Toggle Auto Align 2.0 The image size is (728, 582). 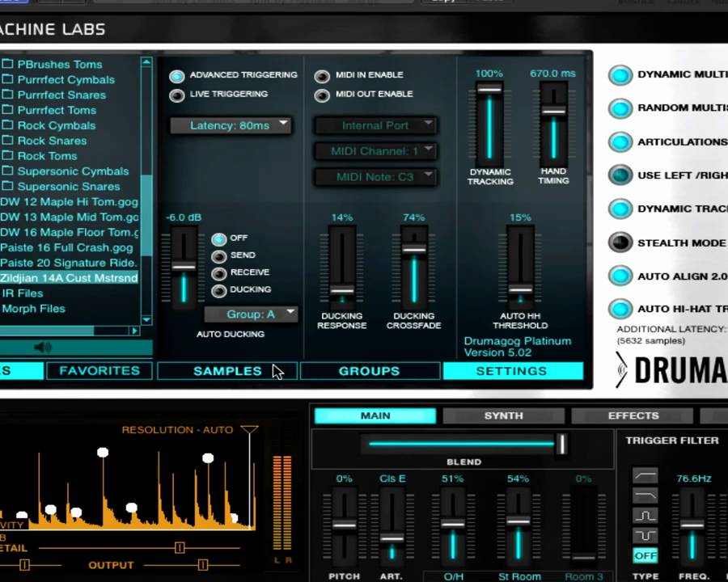click(x=620, y=276)
